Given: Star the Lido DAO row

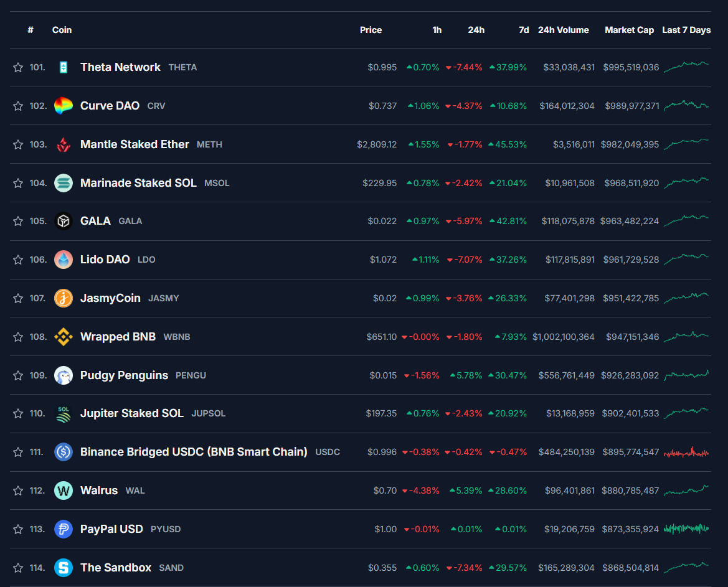Looking at the screenshot, I should 18,260.
